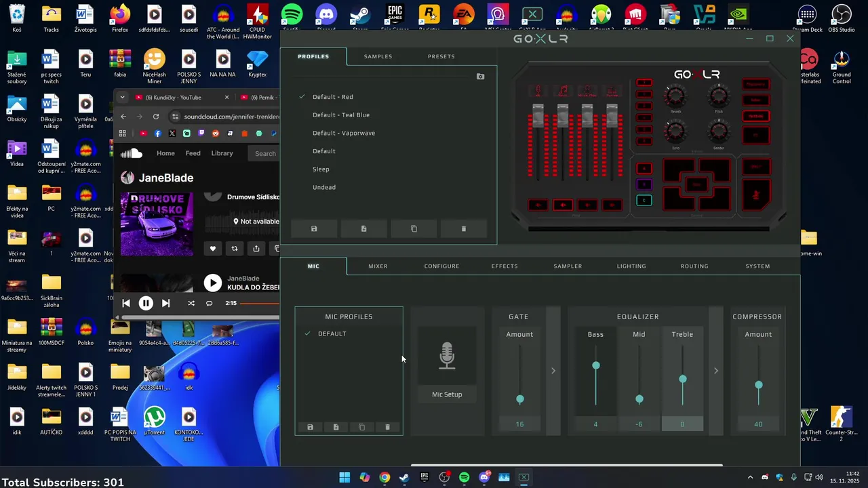Open the CONFIGURE tab
This screenshot has width=868, height=488.
pyautogui.click(x=441, y=266)
